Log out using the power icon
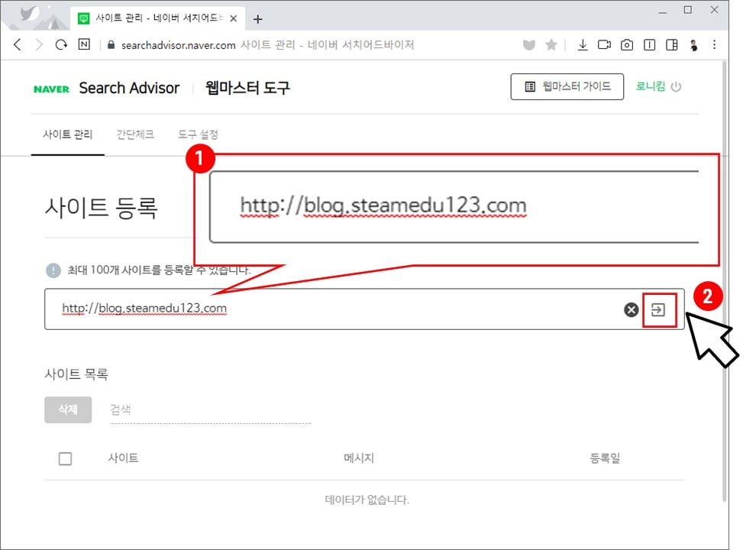 (677, 87)
